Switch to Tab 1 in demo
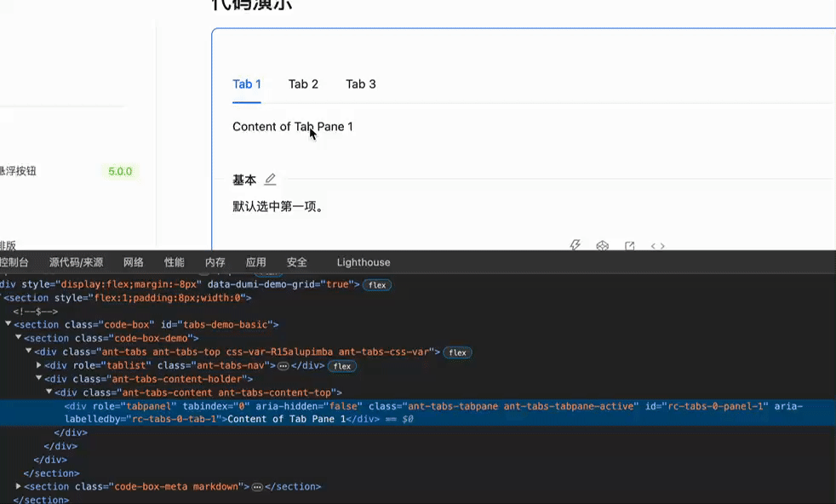Screen dimensions: 836x504 247,84
